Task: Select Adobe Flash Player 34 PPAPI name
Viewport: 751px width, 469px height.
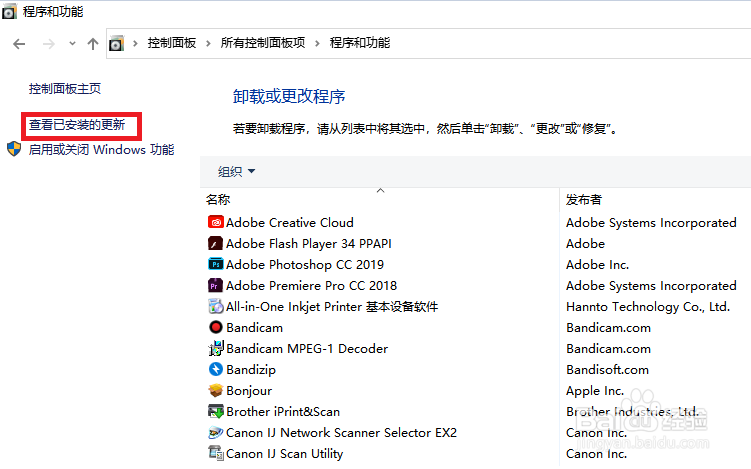Action: tap(309, 244)
